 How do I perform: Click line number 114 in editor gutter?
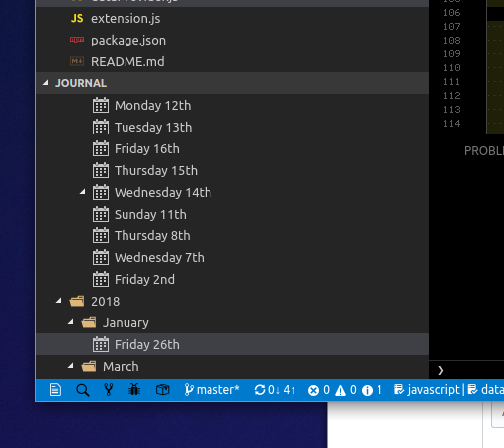point(451,124)
